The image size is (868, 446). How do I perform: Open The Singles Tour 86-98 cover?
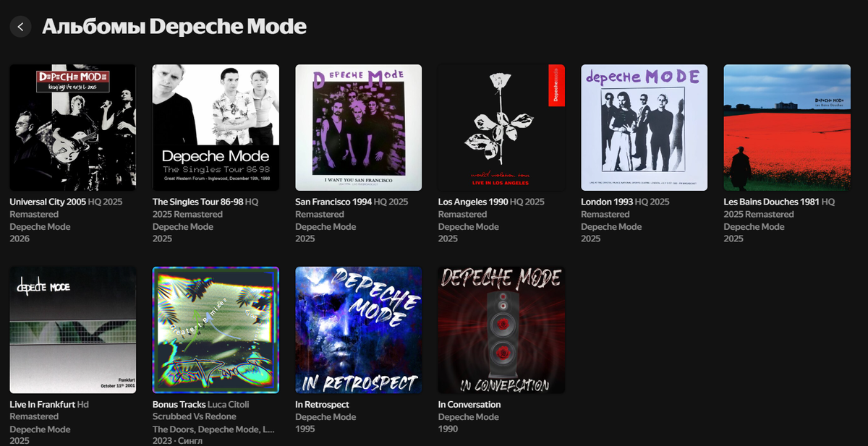(216, 128)
